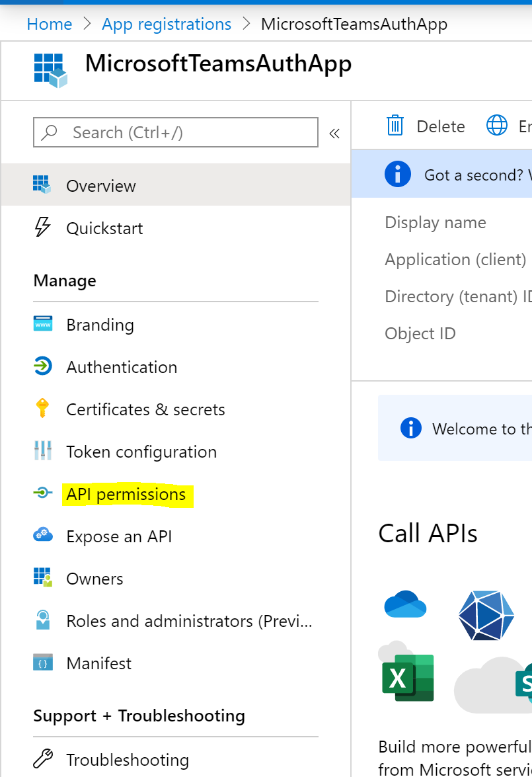Click the Delete trash can icon
The width and height of the screenshot is (532, 777).
tap(395, 125)
